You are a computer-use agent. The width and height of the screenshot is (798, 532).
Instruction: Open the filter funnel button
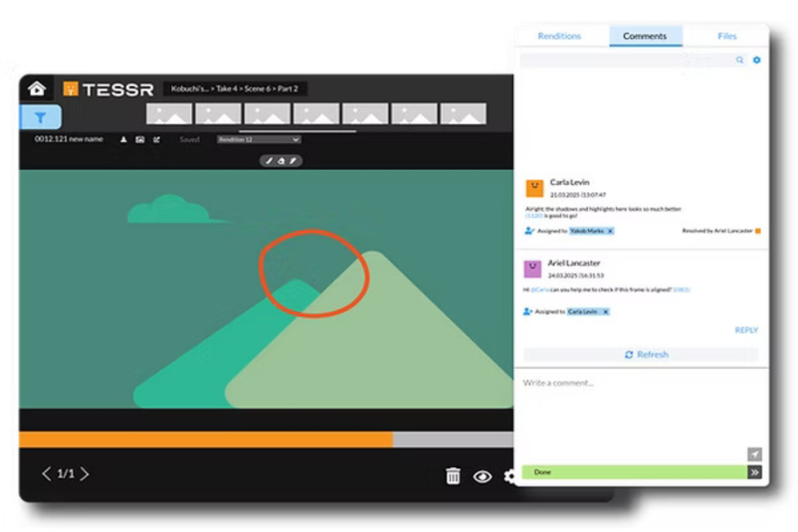40,118
